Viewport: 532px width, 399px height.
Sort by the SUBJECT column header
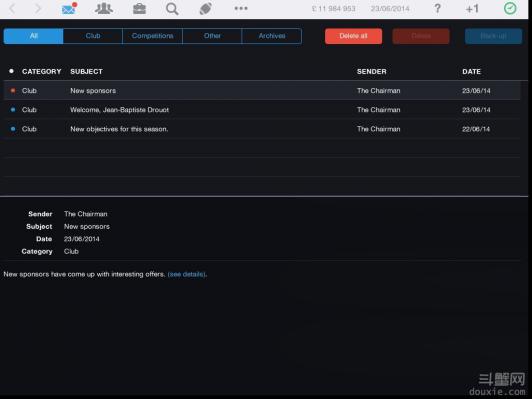pyautogui.click(x=86, y=72)
